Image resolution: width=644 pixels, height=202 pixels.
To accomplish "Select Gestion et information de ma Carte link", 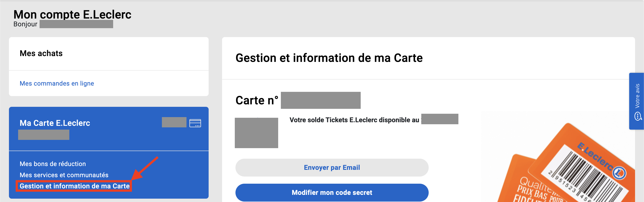I will [74, 186].
